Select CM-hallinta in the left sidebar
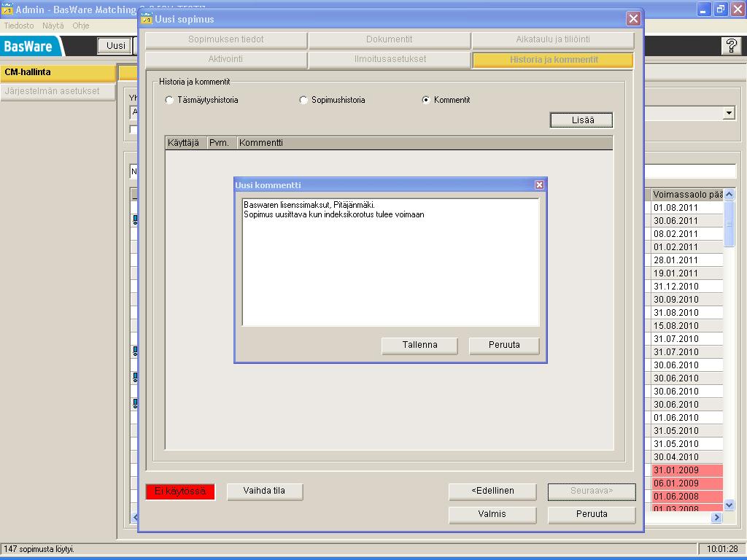The height and width of the screenshot is (560, 747). point(58,72)
